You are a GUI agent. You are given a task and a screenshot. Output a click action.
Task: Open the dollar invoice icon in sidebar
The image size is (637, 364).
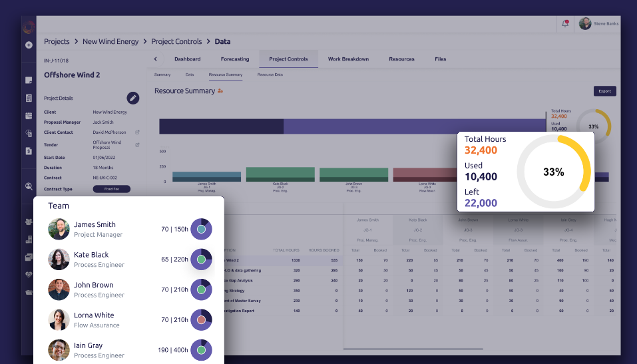(x=29, y=151)
